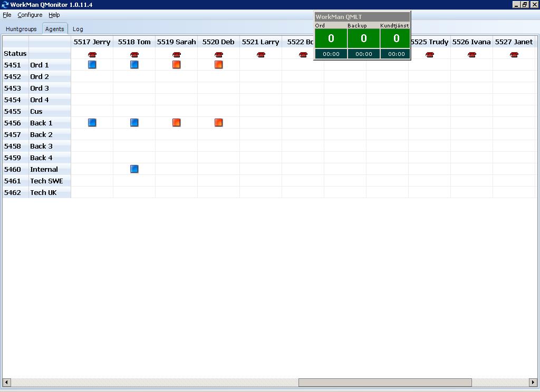Click Jerry's red phone status icon

92,54
